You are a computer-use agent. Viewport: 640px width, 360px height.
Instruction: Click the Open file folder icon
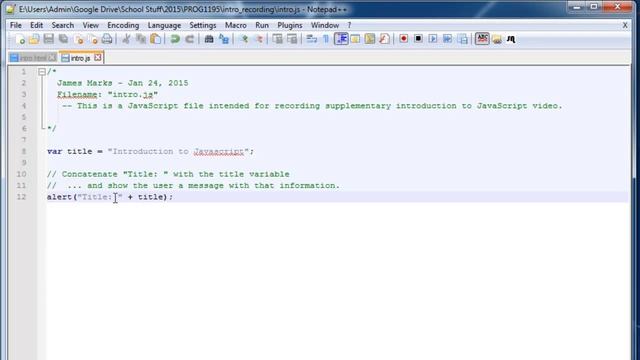34,39
